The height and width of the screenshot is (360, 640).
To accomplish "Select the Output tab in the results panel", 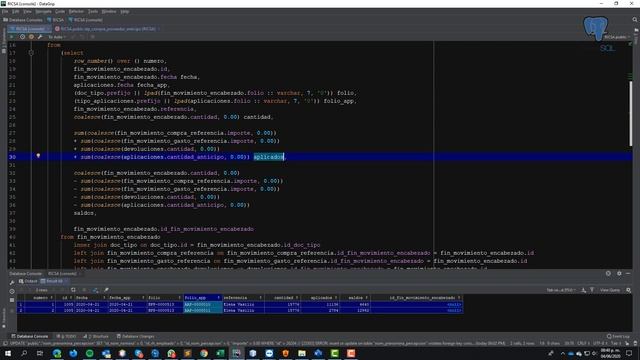I will click(x=28, y=281).
